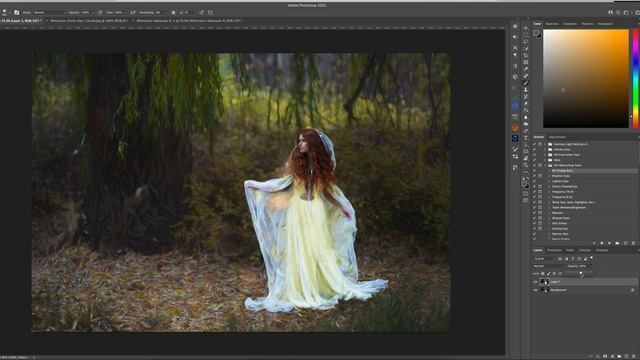Lock transparent pixels on Layer 1
Image resolution: width=640 pixels, height=360 pixels.
[x=542, y=273]
